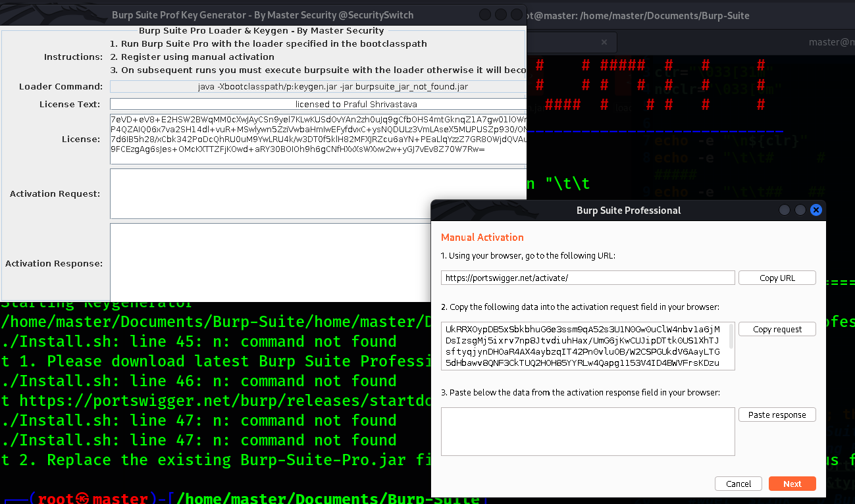Close the open terminal tab with the X

pos(604,41)
